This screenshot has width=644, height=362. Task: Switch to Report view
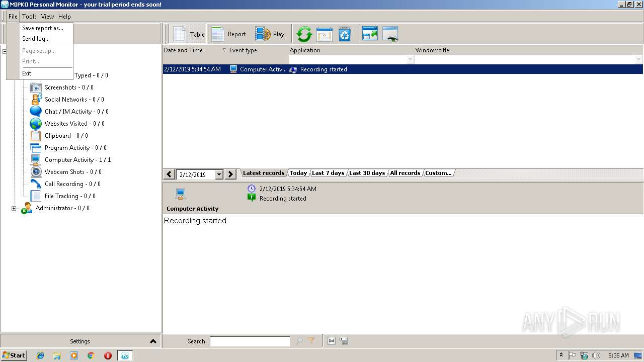click(x=229, y=34)
